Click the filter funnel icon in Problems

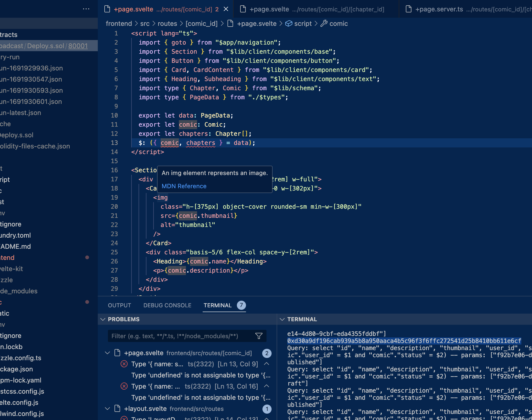point(259,336)
